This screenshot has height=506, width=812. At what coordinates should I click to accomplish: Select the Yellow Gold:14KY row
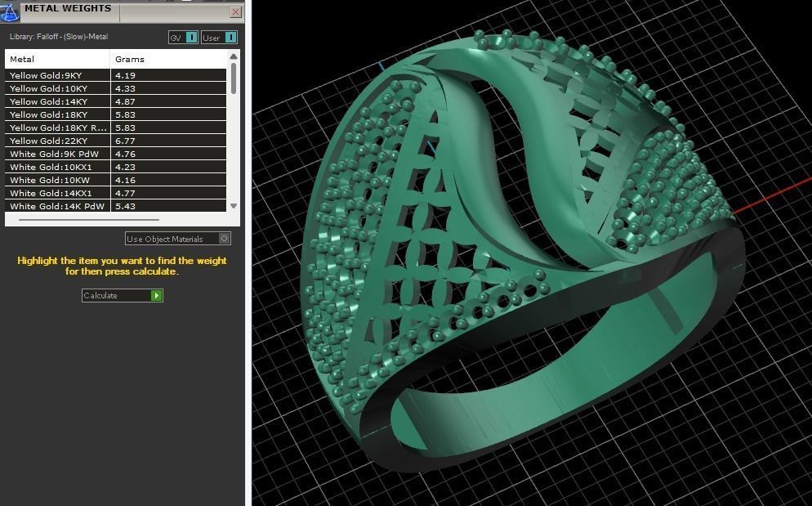(116, 101)
